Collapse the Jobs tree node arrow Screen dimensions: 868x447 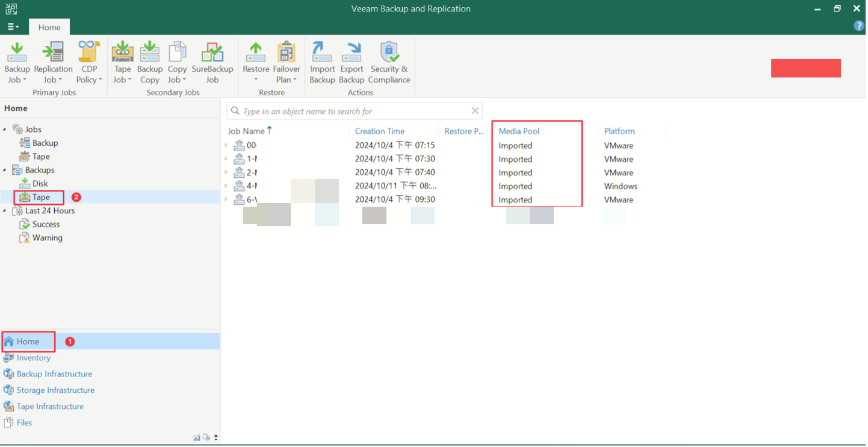pos(5,130)
